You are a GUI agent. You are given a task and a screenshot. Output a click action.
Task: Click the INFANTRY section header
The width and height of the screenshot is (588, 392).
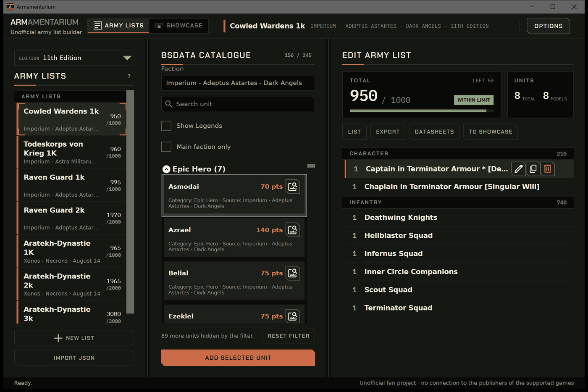(458, 203)
